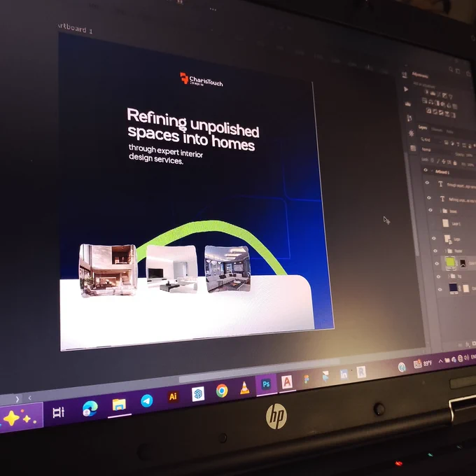The width and height of the screenshot is (476, 476).
Task: Filter layers by pixel layers icon
Action: coord(447,142)
